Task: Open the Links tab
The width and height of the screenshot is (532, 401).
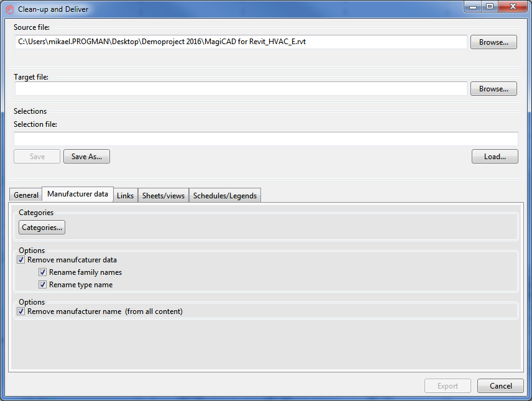Action: click(x=125, y=195)
